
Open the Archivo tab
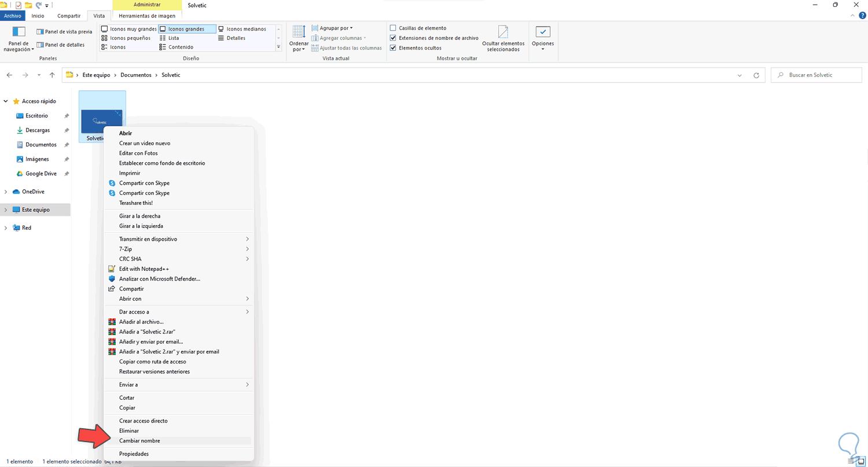point(12,16)
